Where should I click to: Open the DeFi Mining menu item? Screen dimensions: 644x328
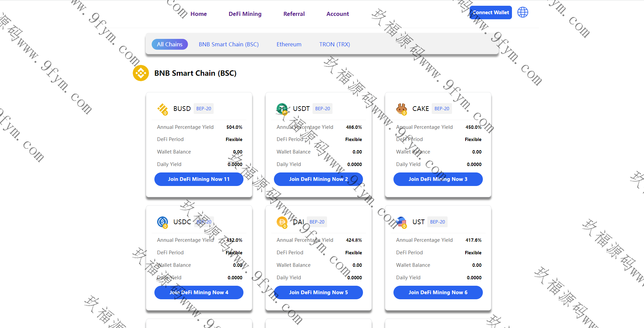245,14
